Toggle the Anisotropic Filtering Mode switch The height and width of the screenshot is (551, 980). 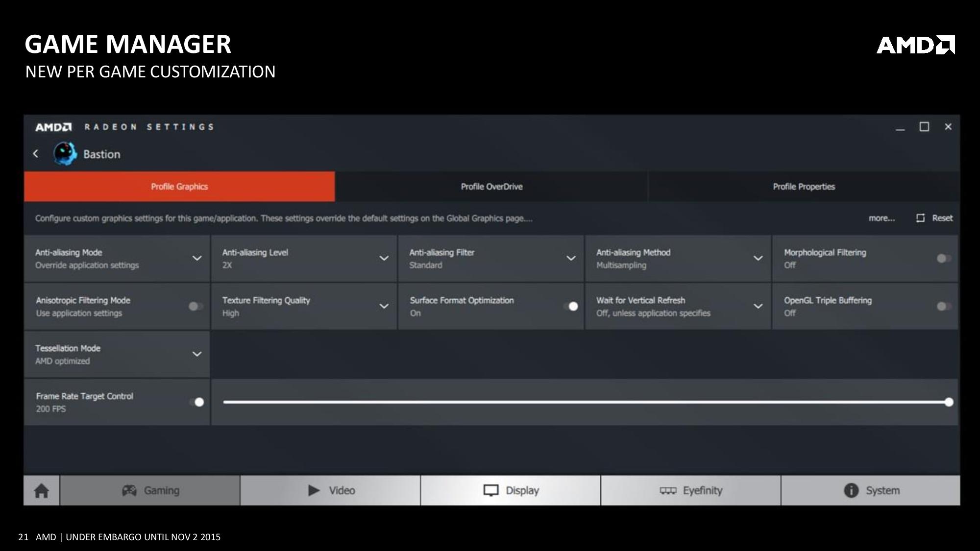[x=195, y=306]
